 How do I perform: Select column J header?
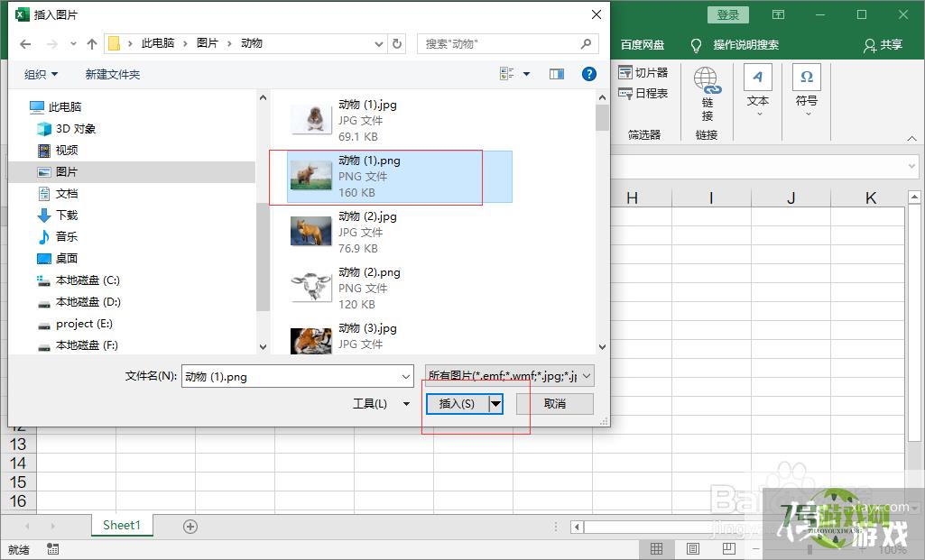791,198
